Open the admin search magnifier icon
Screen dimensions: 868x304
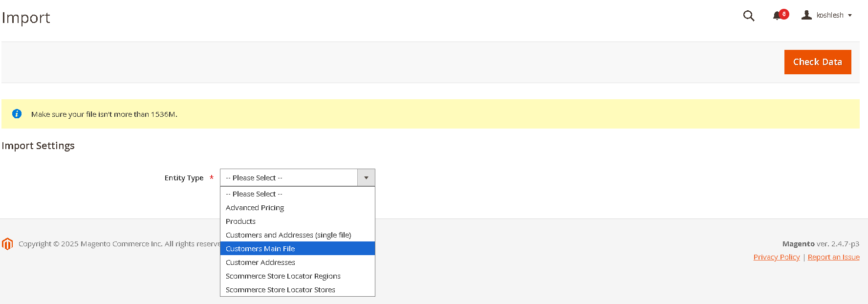(x=748, y=16)
